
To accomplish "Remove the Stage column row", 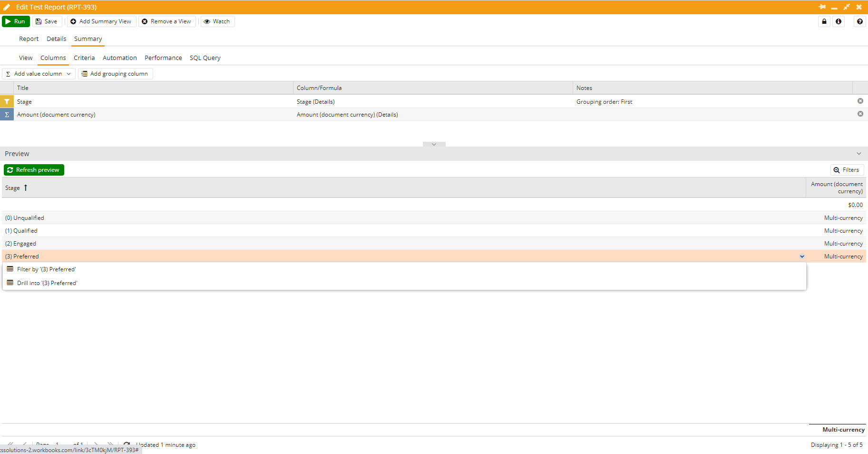I will click(860, 101).
